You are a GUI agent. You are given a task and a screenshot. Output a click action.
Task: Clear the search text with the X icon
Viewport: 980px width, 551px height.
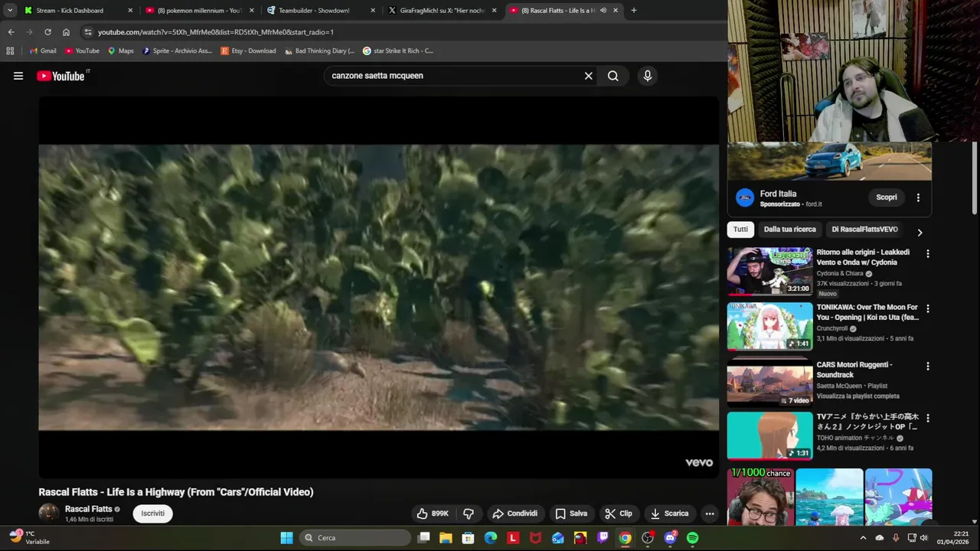[589, 76]
